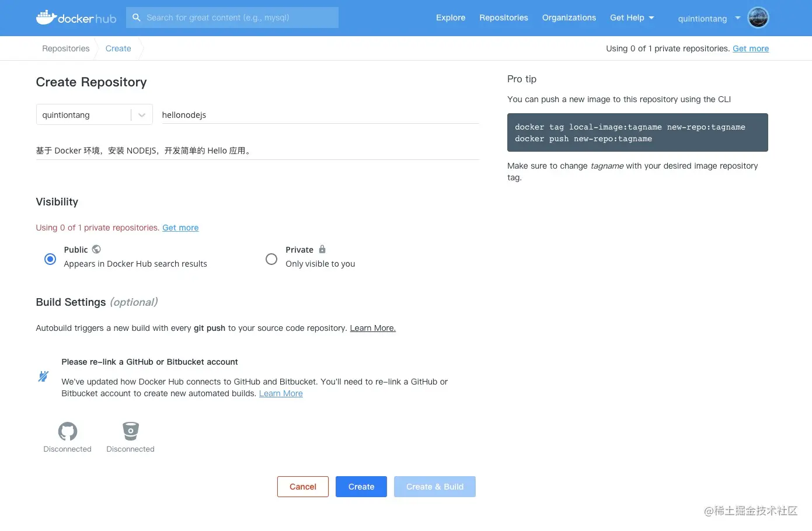812x531 pixels.
Task: Click the Build Settings (optional) heading
Action: [x=97, y=302]
